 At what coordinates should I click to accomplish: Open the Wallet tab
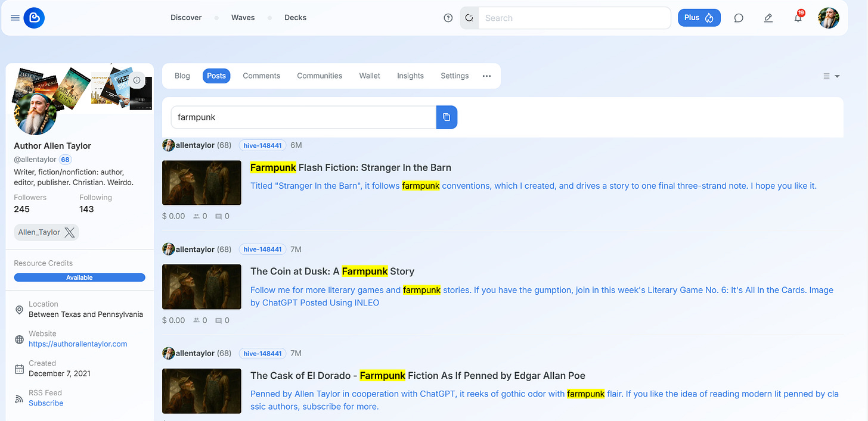[370, 76]
